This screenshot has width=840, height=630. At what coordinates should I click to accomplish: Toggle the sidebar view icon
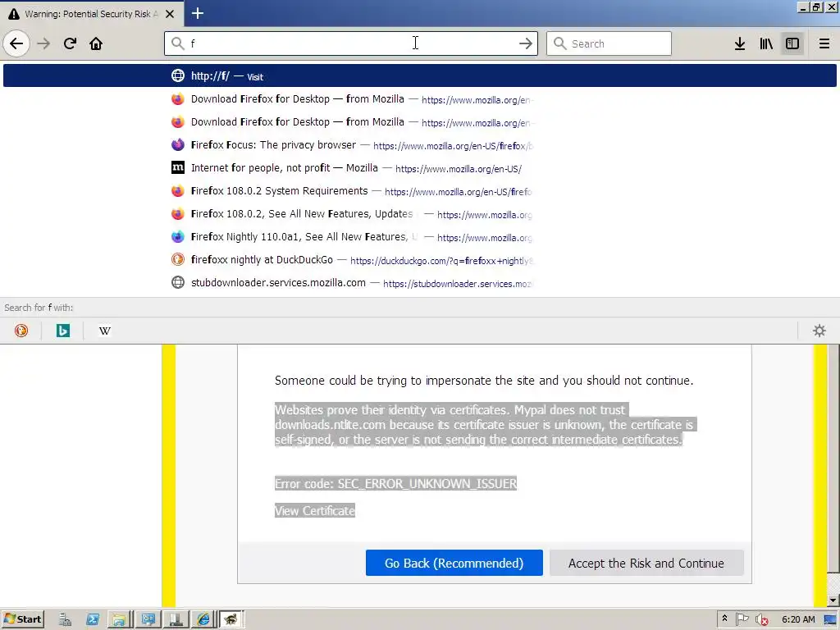pos(792,43)
